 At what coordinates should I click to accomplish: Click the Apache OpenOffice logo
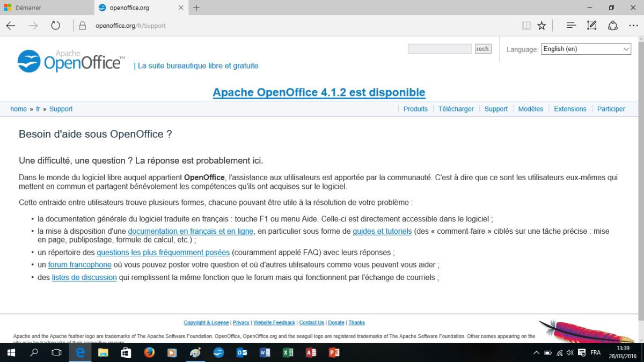click(x=71, y=61)
